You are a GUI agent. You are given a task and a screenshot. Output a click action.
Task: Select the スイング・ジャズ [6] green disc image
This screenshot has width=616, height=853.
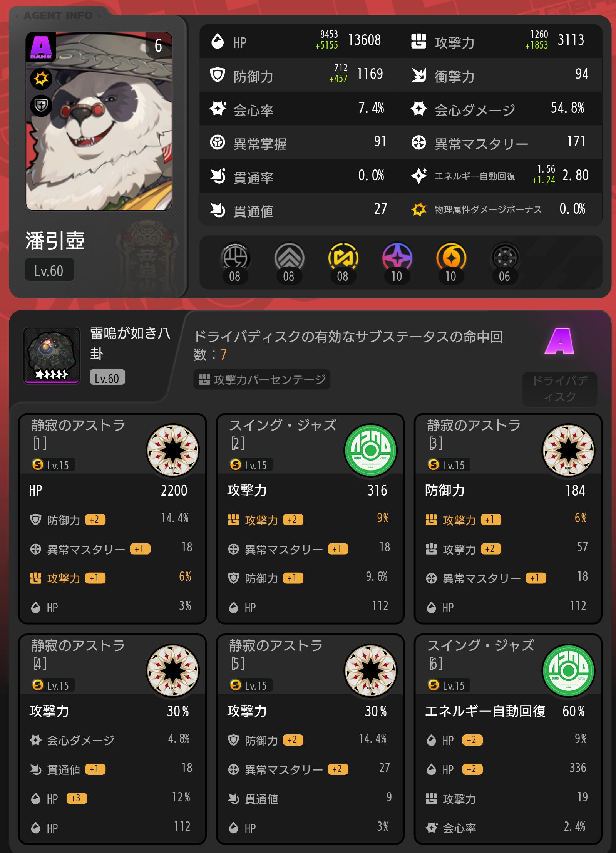click(x=569, y=671)
